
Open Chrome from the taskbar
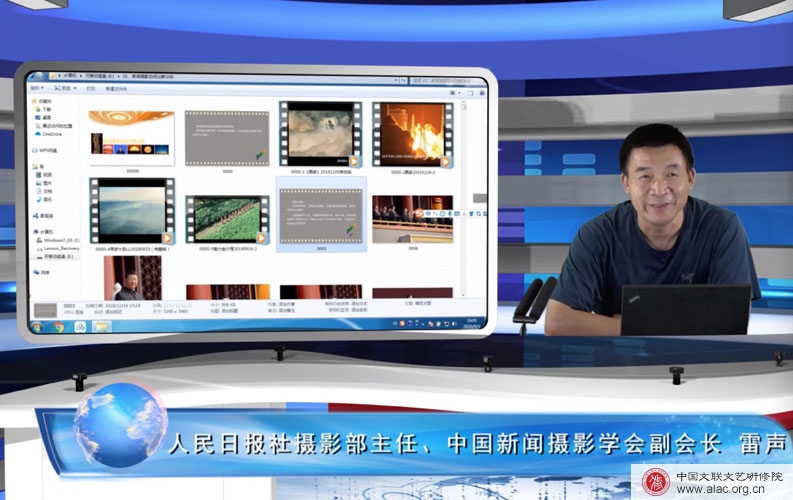[x=58, y=327]
